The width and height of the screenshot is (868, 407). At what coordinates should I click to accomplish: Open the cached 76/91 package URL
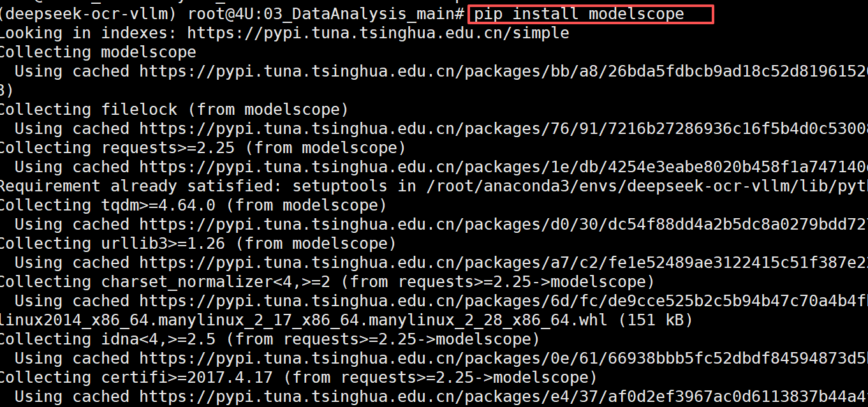click(x=504, y=128)
